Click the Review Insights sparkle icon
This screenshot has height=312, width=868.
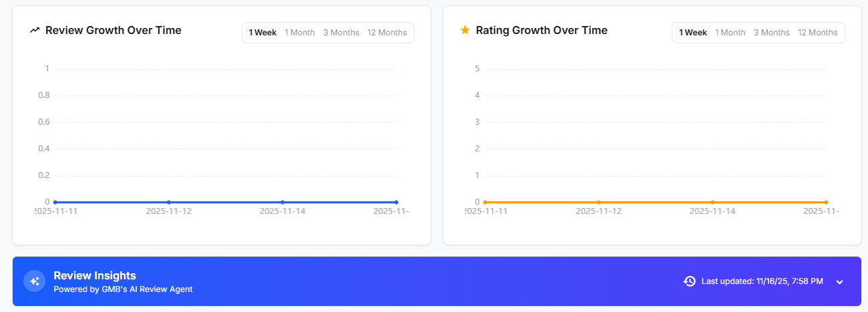(x=35, y=281)
